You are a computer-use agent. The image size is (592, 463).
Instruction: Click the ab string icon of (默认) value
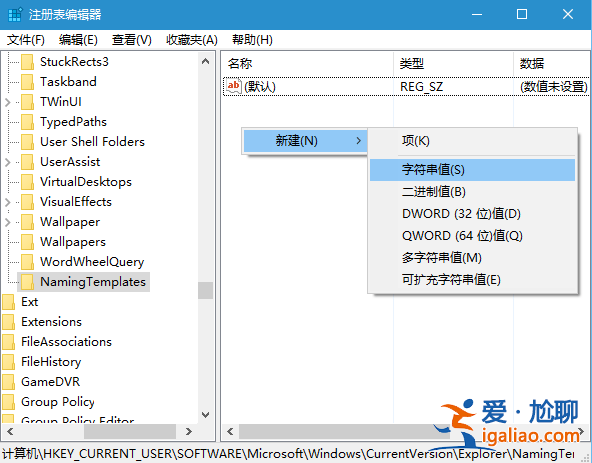[x=234, y=86]
